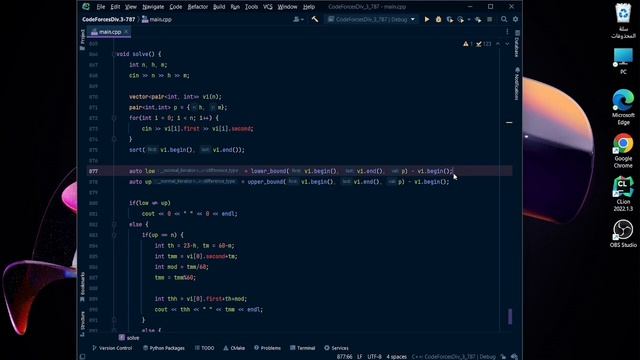This screenshot has height=360, width=640.
Task: Go to previous highlighted error arrow
Action: pyautogui.click(x=498, y=44)
